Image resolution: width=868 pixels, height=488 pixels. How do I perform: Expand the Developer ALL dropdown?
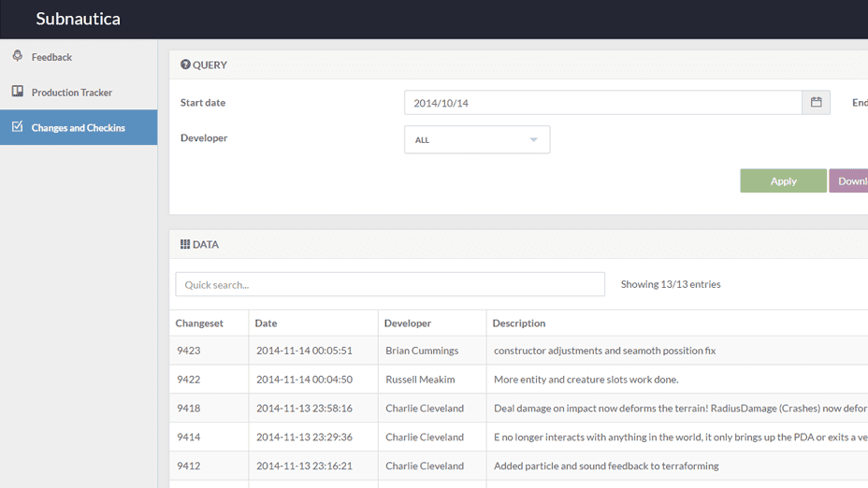(477, 139)
